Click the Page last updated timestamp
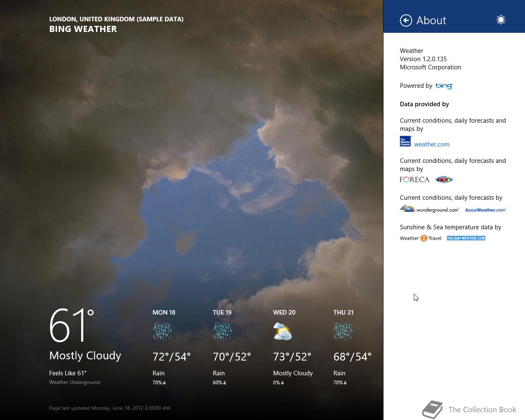This screenshot has height=420, width=525. pos(110,408)
